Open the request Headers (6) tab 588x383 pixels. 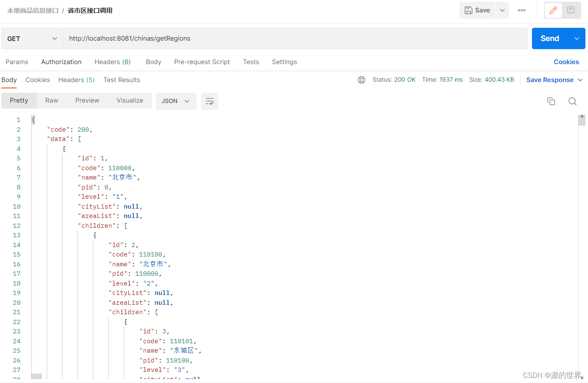click(x=113, y=62)
